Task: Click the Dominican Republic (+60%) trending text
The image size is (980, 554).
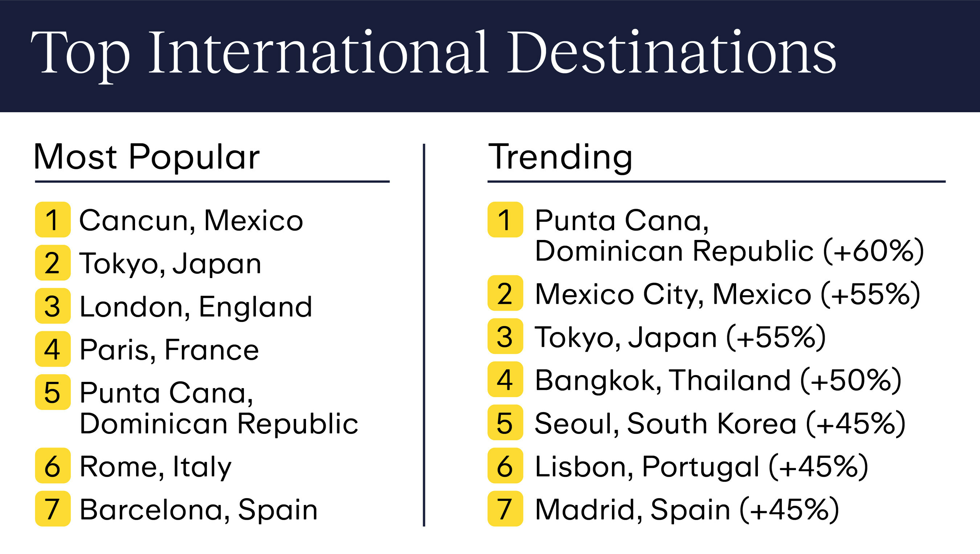Action: [x=729, y=251]
